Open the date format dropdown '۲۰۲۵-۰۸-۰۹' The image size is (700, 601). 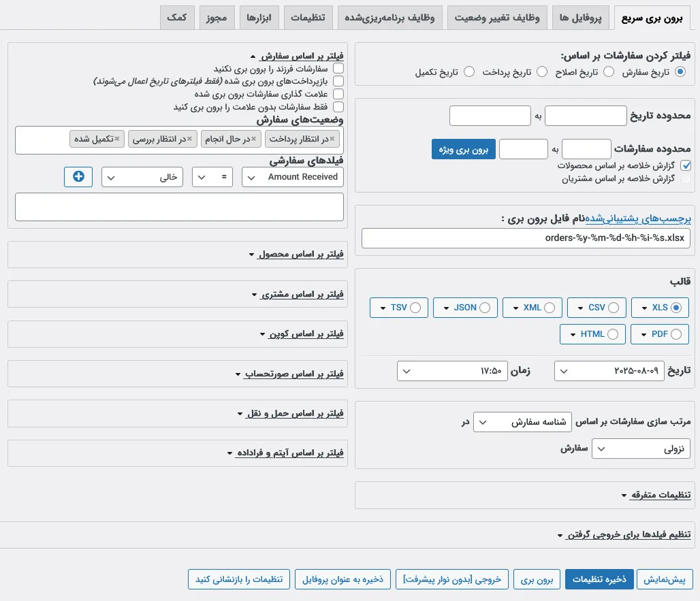(x=609, y=371)
